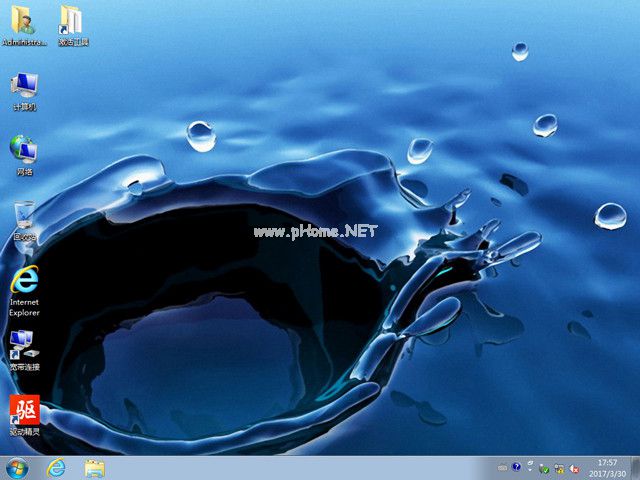This screenshot has width=640, height=480.
Task: Click the keyboard input method tray icon
Action: 503,468
